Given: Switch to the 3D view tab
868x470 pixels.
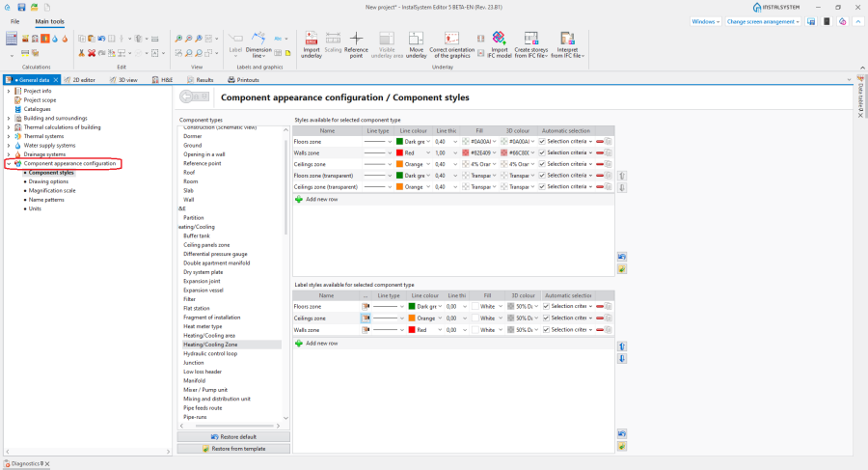Looking at the screenshot, I should [x=123, y=80].
